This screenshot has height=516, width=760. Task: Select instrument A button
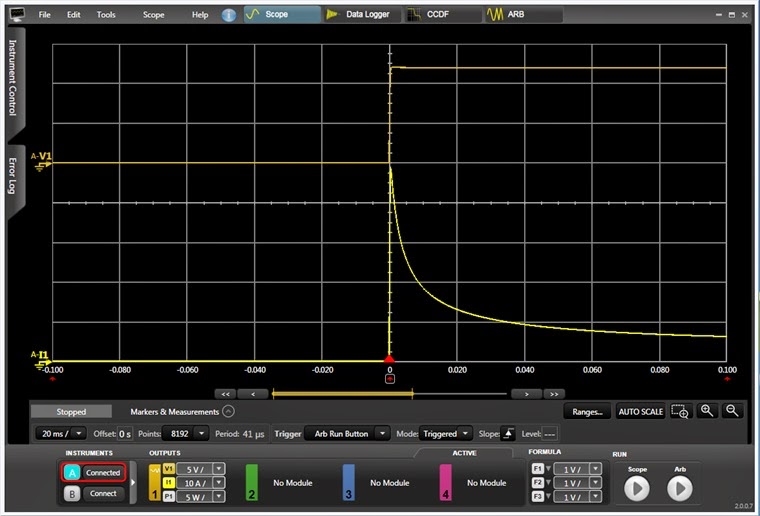[72, 472]
